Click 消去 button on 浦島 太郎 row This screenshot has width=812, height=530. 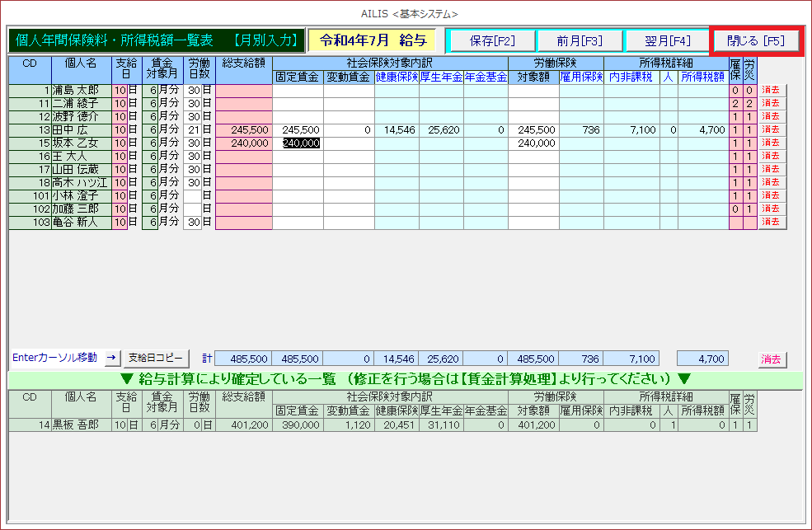coord(772,91)
